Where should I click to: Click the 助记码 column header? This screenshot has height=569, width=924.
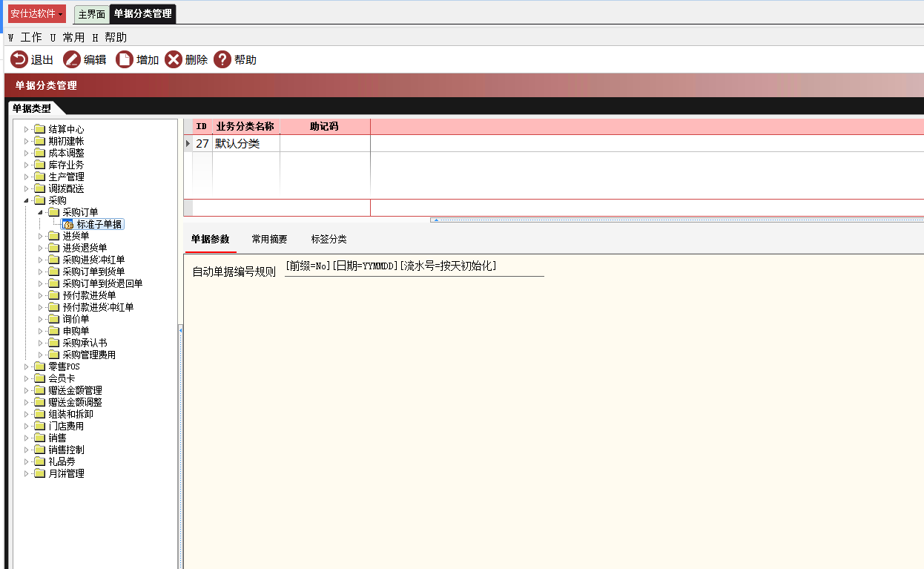click(325, 127)
